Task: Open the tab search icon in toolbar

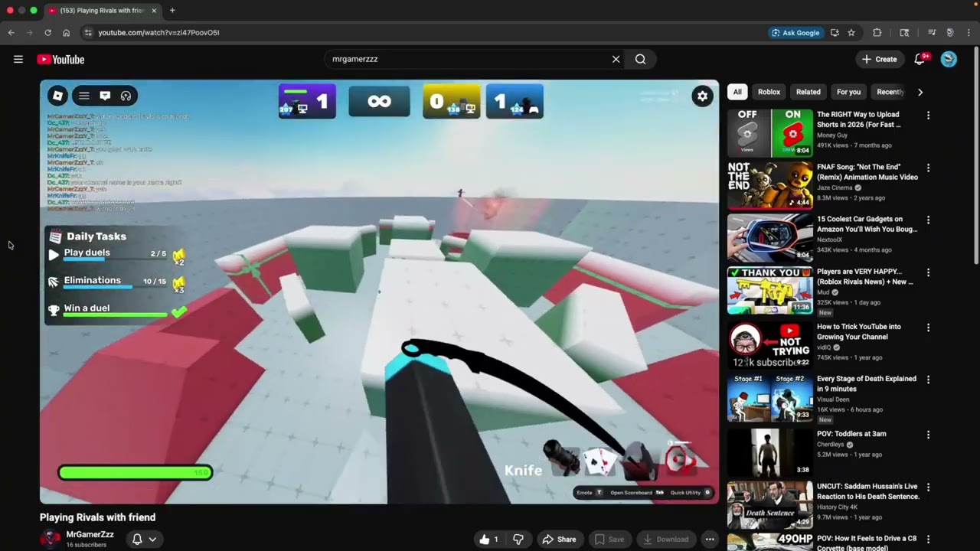Action: 904,32
